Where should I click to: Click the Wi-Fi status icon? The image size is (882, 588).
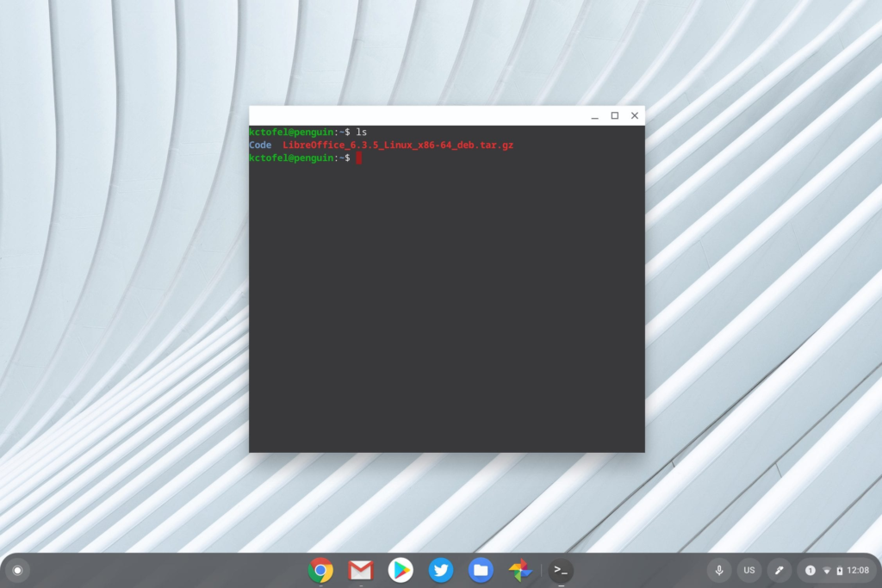point(827,571)
